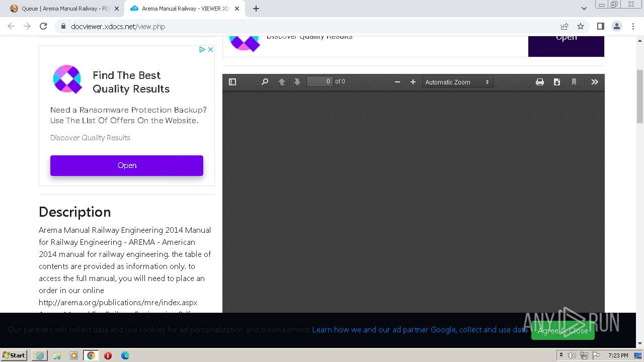
Task: Click the Description heading
Action: pyautogui.click(x=74, y=212)
